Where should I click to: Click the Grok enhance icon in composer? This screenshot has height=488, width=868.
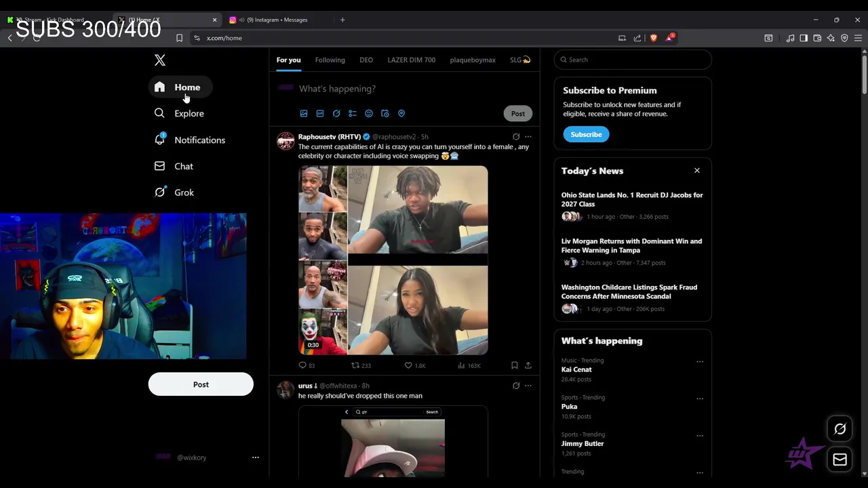pyautogui.click(x=336, y=113)
